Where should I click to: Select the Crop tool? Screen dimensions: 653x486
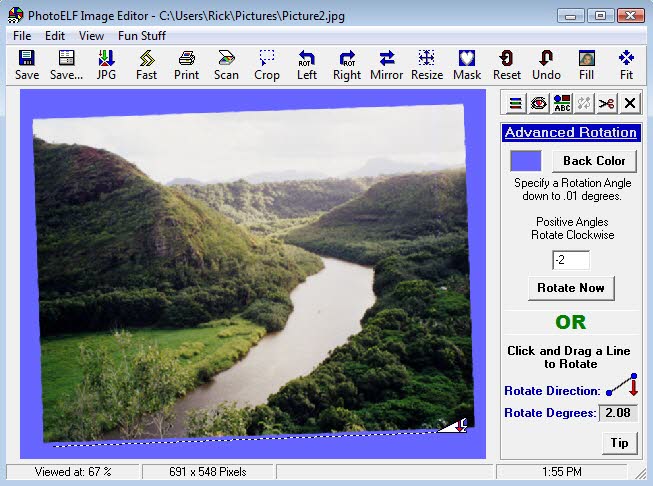(x=267, y=65)
